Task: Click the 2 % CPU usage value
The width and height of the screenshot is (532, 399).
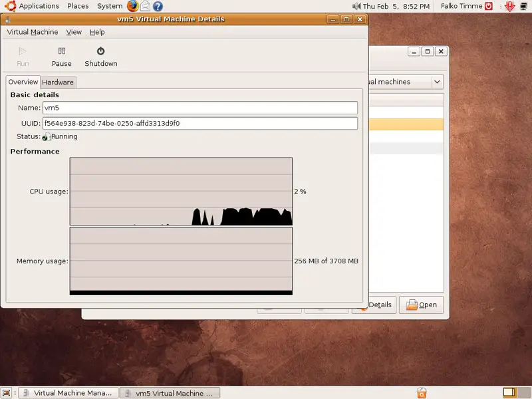Action: point(300,192)
